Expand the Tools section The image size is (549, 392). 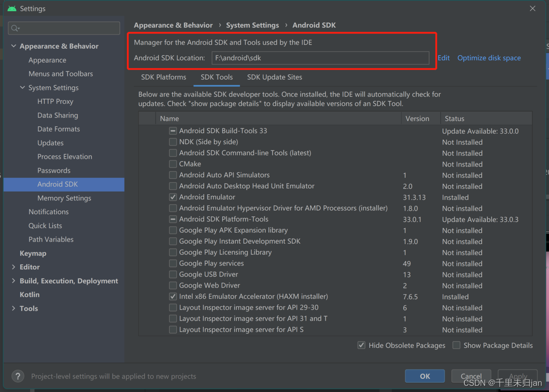click(14, 308)
